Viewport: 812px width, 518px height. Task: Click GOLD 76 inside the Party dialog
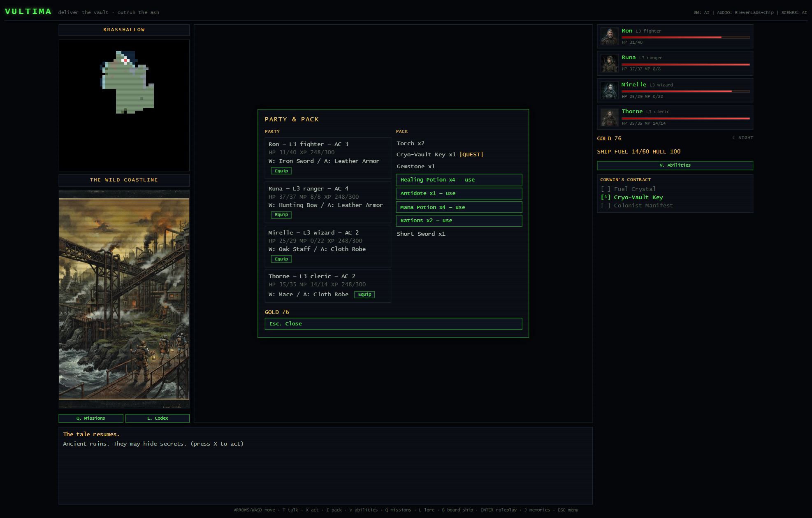coord(277,312)
